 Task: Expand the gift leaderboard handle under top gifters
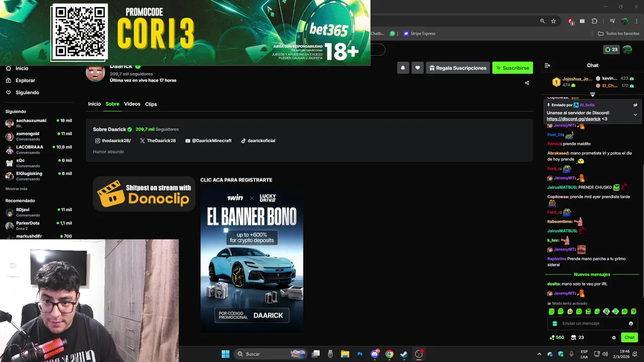tap(593, 95)
